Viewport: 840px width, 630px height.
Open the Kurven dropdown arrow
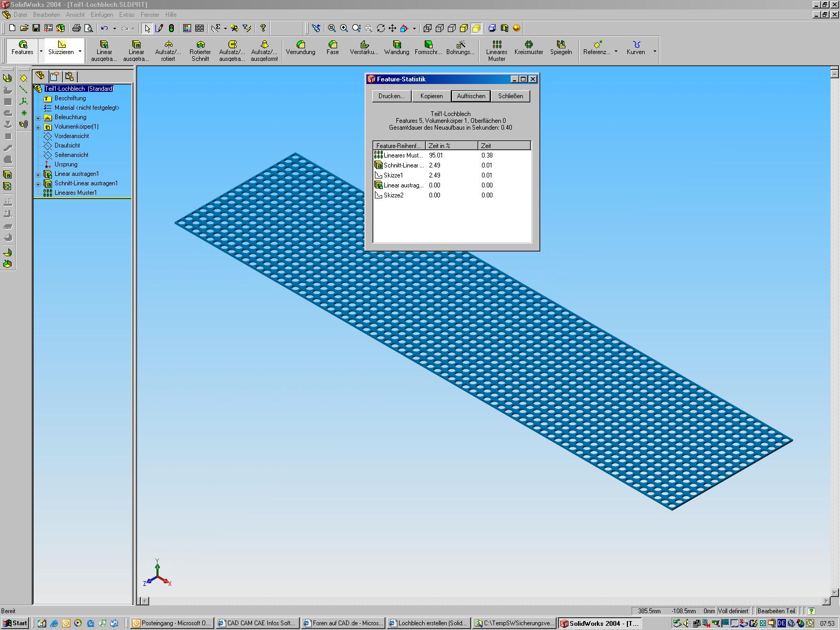655,51
